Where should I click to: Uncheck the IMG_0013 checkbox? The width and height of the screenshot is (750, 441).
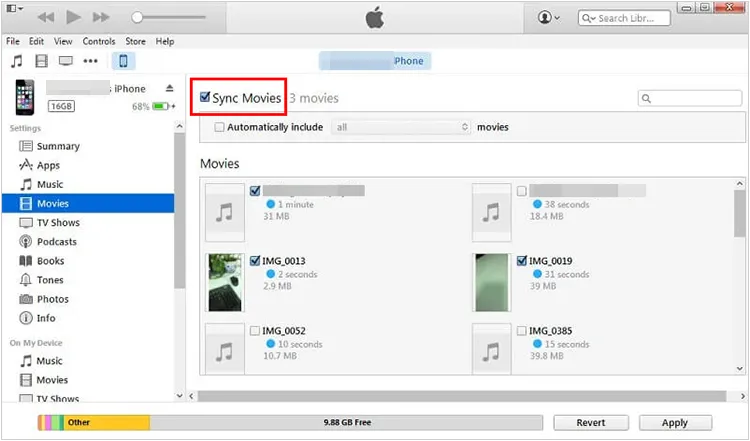click(255, 261)
